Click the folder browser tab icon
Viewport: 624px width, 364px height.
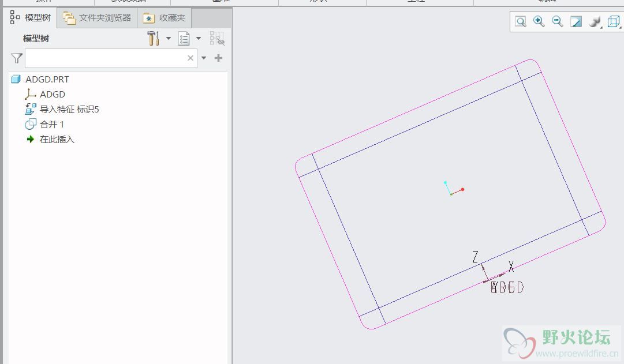click(x=69, y=18)
